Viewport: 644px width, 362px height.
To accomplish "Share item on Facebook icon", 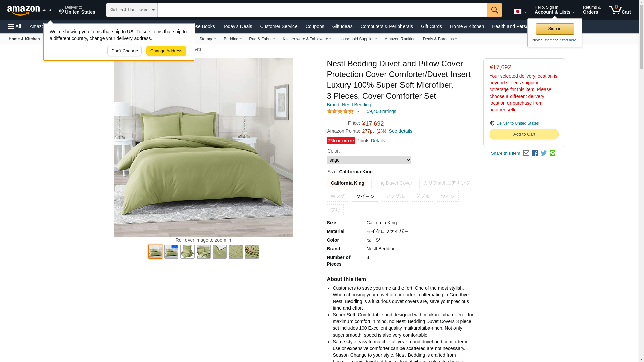I will point(535,153).
